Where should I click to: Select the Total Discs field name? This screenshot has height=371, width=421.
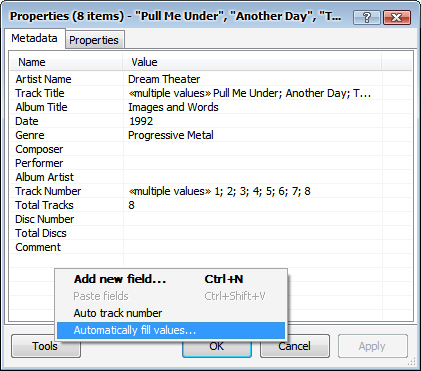(41, 233)
